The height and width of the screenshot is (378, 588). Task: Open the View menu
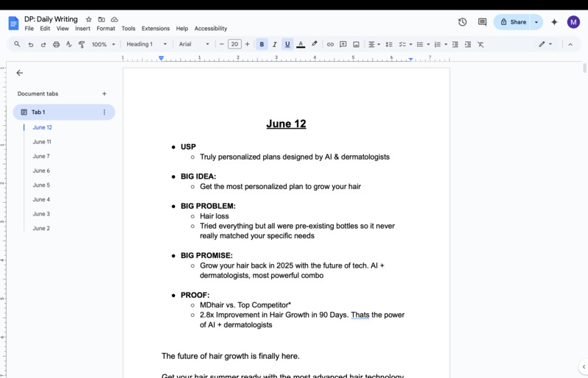click(x=62, y=29)
